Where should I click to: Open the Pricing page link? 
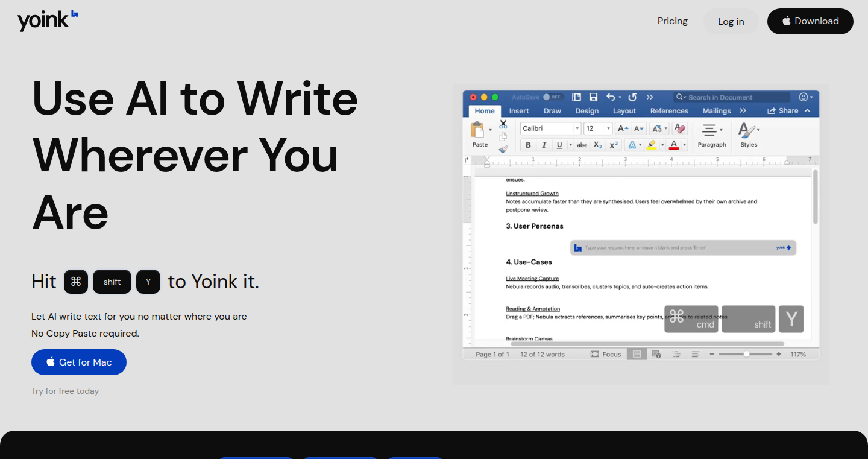673,21
